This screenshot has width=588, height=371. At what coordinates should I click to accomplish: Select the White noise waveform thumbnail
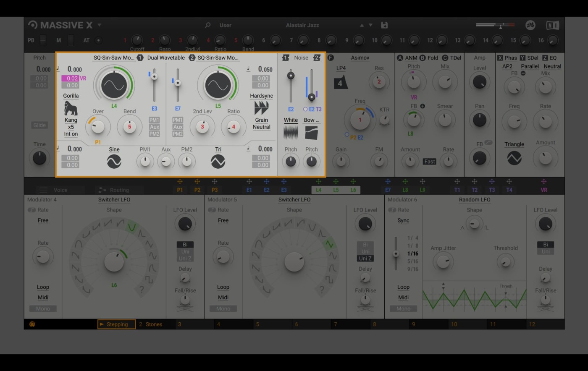point(291,133)
